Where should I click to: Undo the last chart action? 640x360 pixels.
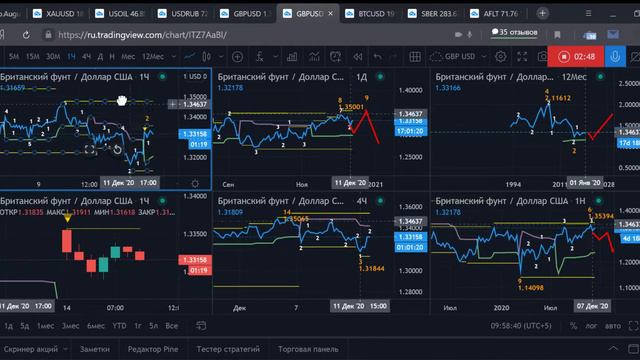coord(378,57)
